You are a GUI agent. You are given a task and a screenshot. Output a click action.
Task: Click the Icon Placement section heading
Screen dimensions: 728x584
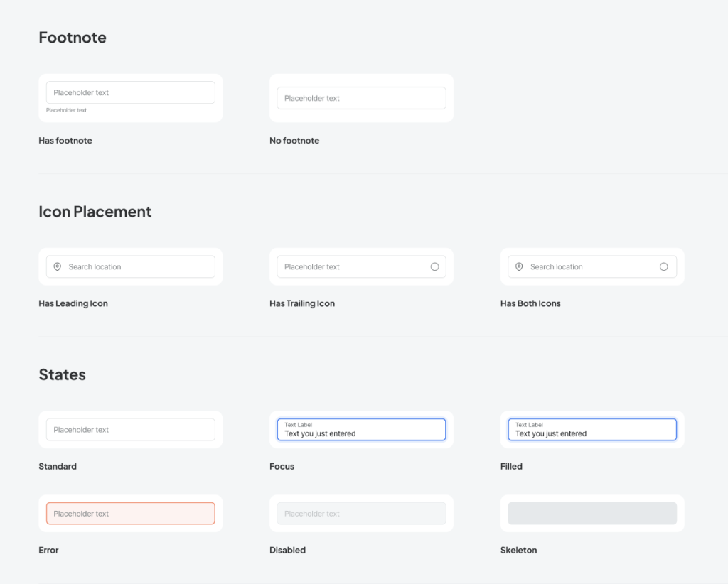[x=95, y=212]
